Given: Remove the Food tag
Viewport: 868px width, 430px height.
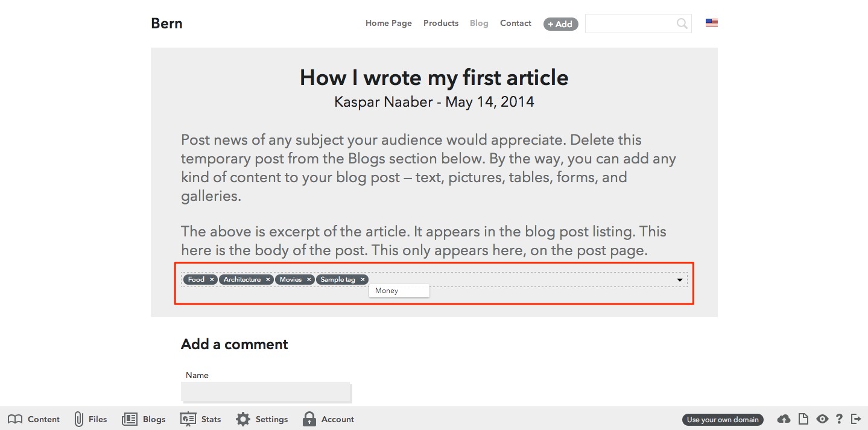Looking at the screenshot, I should (x=212, y=279).
